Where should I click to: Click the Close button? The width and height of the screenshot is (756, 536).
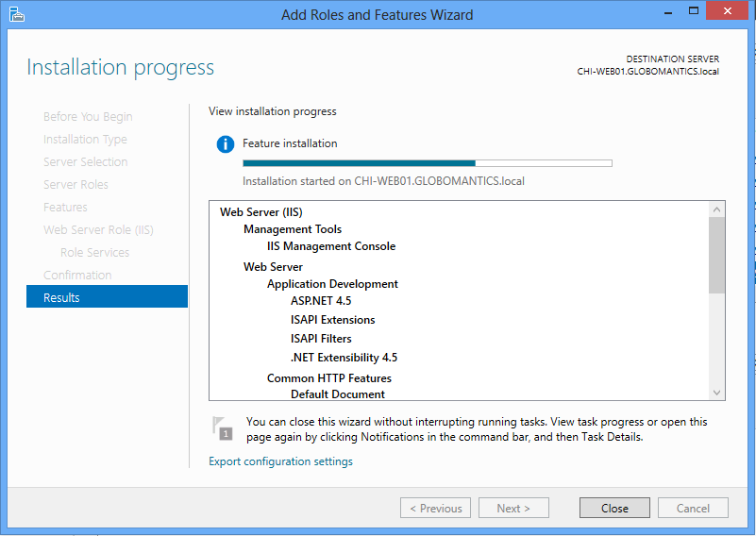614,508
